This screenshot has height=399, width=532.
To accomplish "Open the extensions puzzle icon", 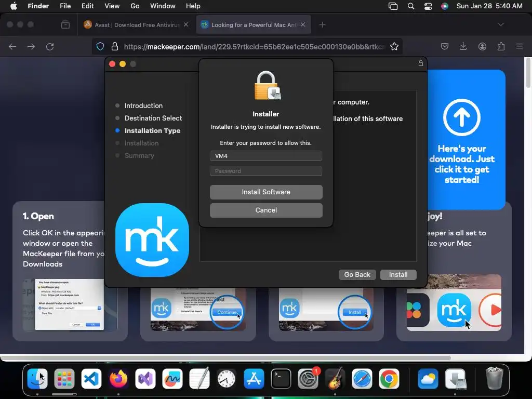I will pos(501,46).
